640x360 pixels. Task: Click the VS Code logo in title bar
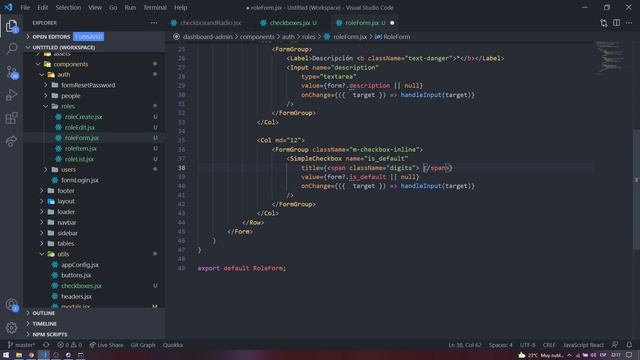pyautogui.click(x=8, y=7)
